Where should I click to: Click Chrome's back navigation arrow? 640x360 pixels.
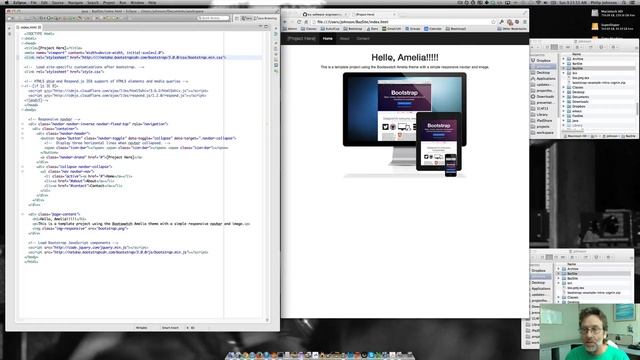click(x=285, y=22)
